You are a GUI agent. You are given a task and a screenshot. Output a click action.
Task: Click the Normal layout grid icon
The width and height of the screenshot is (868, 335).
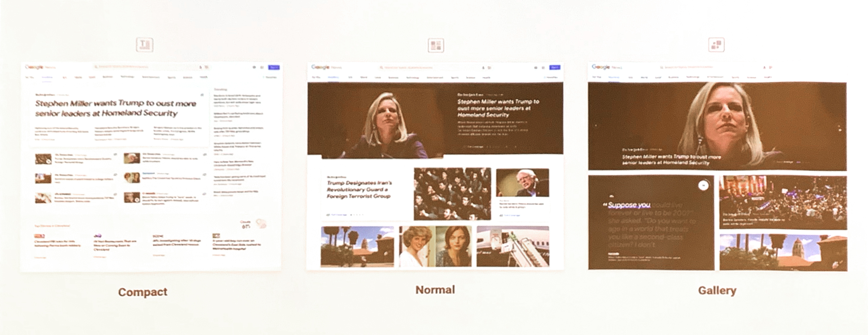(x=436, y=45)
